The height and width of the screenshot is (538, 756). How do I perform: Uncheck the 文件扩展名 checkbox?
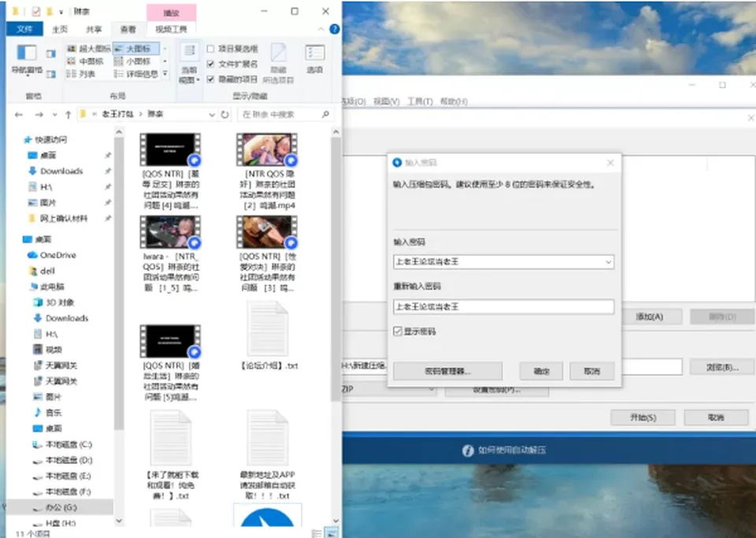[x=210, y=64]
